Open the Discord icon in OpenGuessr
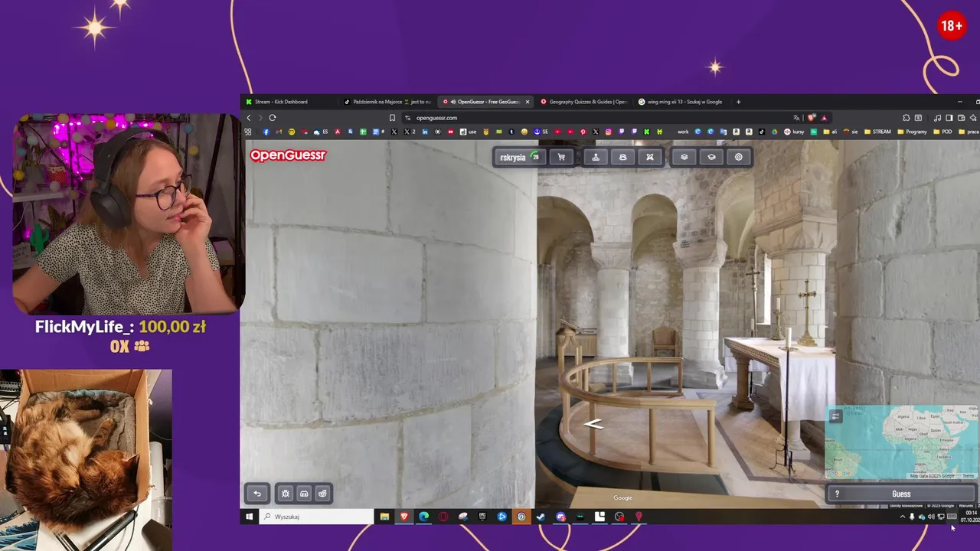The height and width of the screenshot is (551, 980). click(x=304, y=494)
